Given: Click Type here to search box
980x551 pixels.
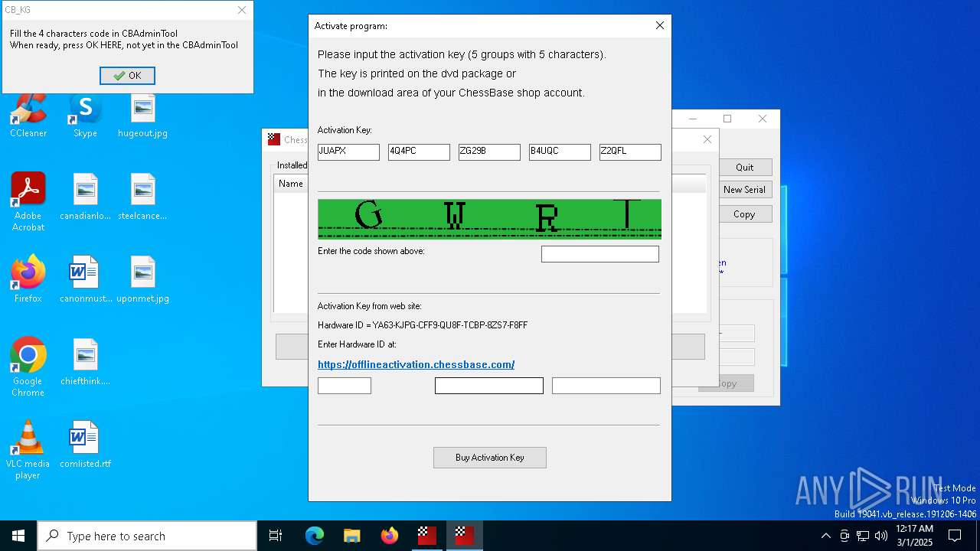Looking at the screenshot, I should [x=147, y=536].
